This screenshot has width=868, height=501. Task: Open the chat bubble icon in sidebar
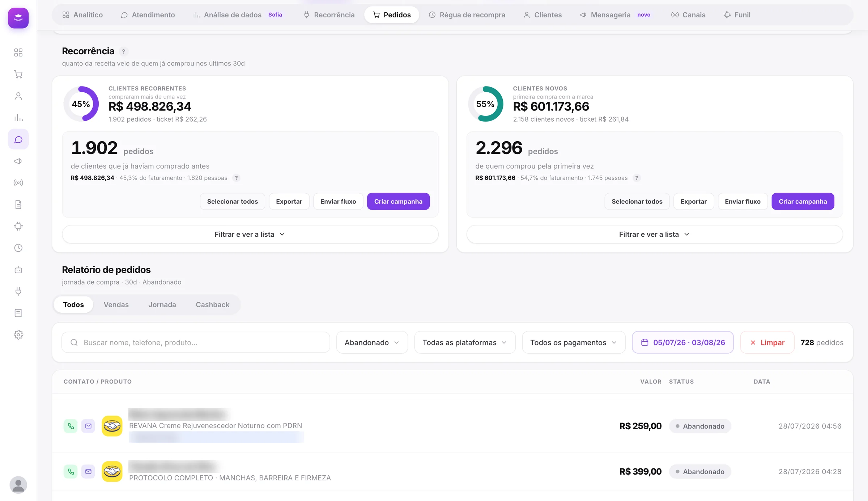coord(18,139)
